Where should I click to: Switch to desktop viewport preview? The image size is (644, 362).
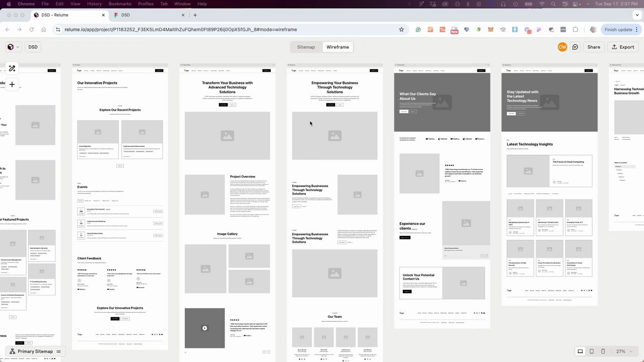coord(580,351)
